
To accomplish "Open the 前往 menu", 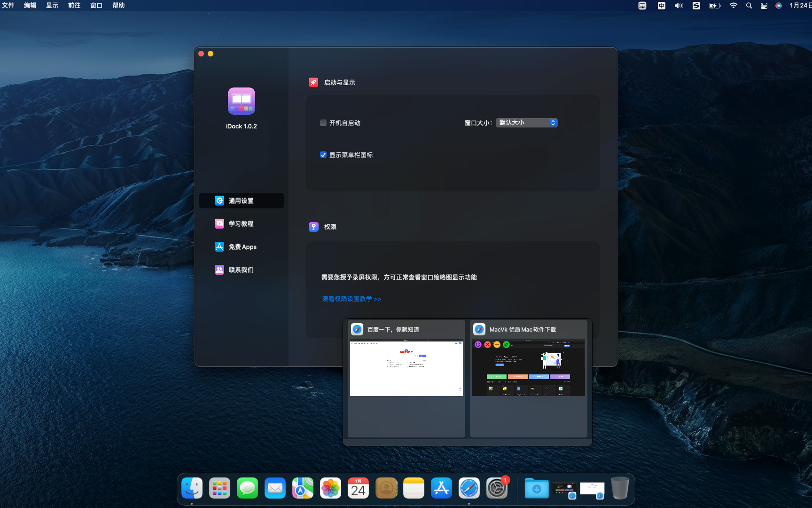I will coord(74,6).
